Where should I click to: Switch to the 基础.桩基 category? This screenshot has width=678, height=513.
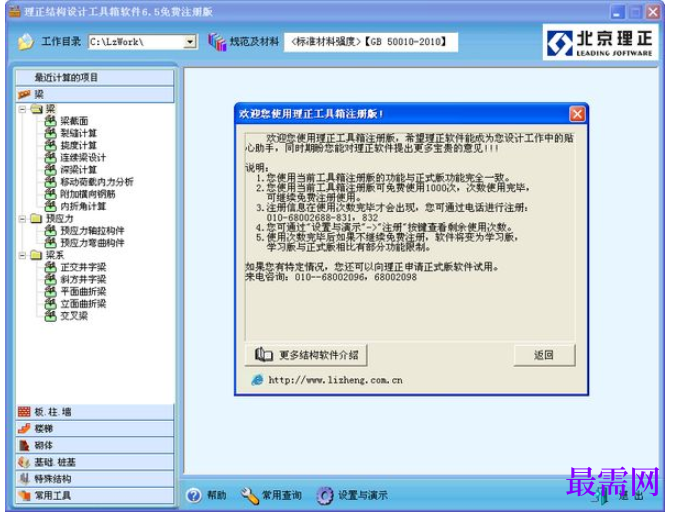point(95,462)
